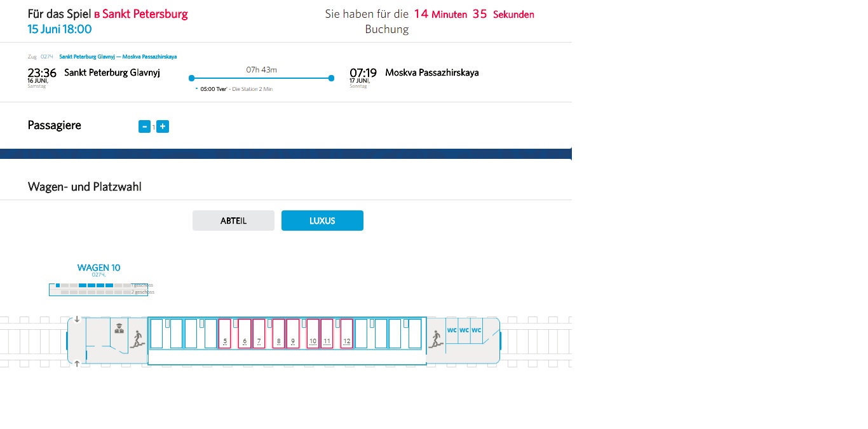Select seat 11 on the seat map
Image resolution: width=868 pixels, height=429 pixels.
click(327, 334)
